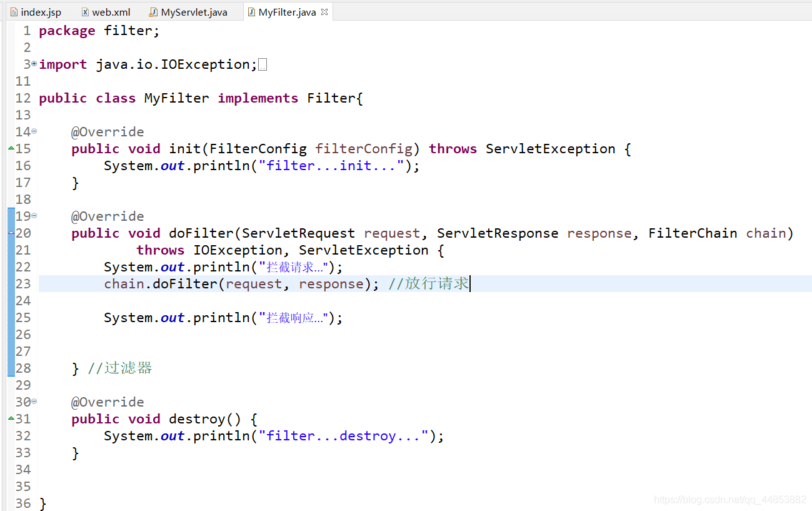Click line number 23 in the gutter
The width and height of the screenshot is (812, 511).
(x=23, y=284)
